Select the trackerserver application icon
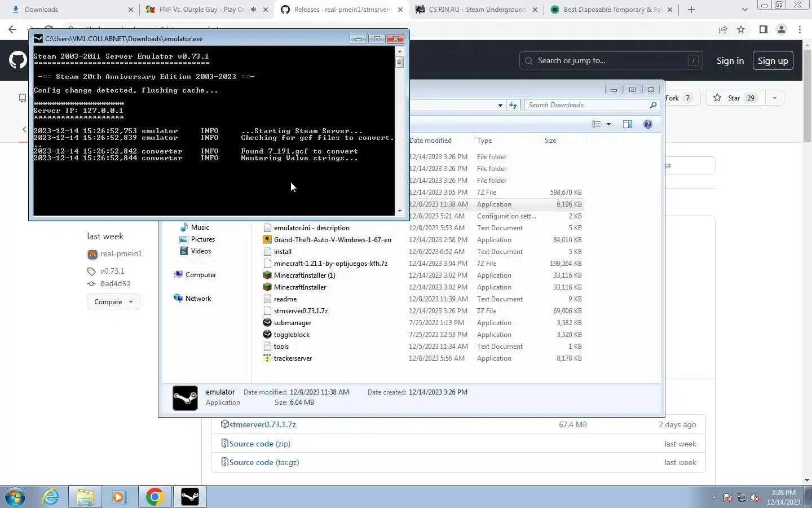Image resolution: width=812 pixels, height=508 pixels. [267, 358]
